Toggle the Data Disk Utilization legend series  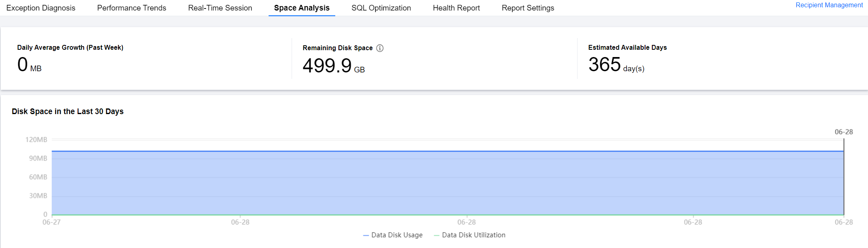coord(469,235)
